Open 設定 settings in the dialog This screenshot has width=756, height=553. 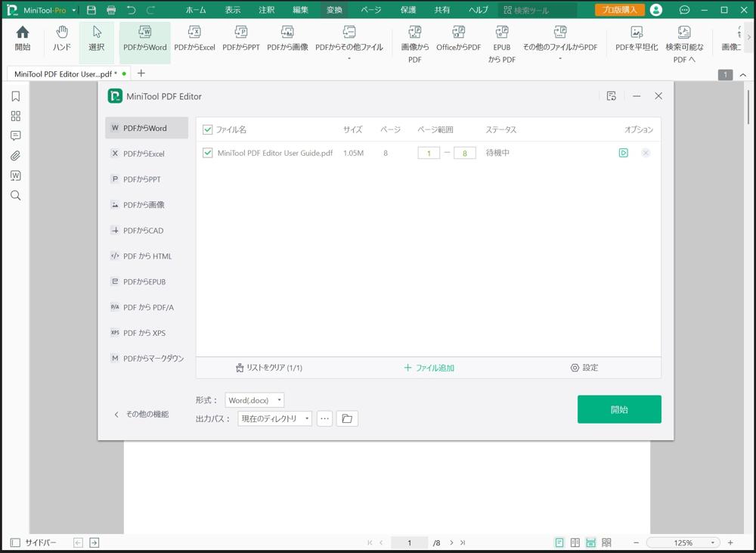pos(584,368)
